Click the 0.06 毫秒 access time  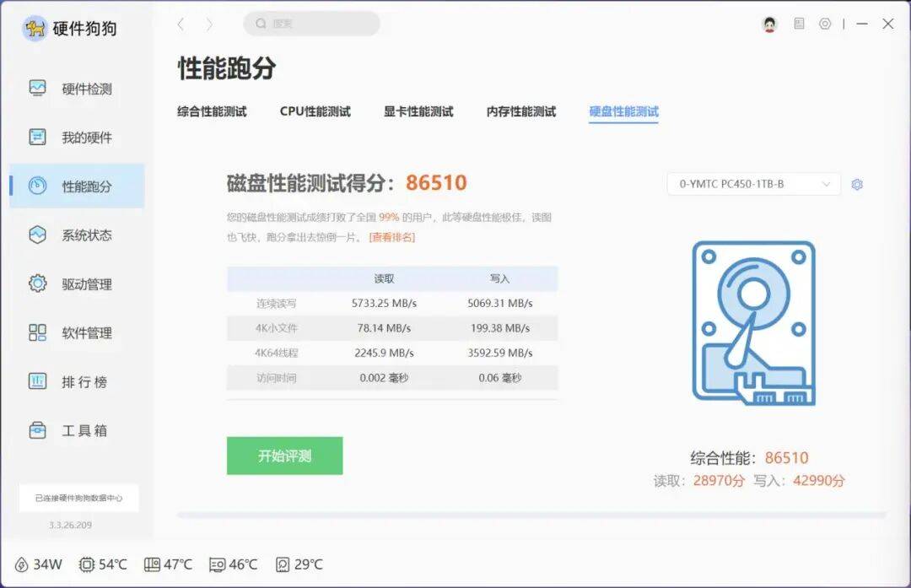click(x=500, y=378)
